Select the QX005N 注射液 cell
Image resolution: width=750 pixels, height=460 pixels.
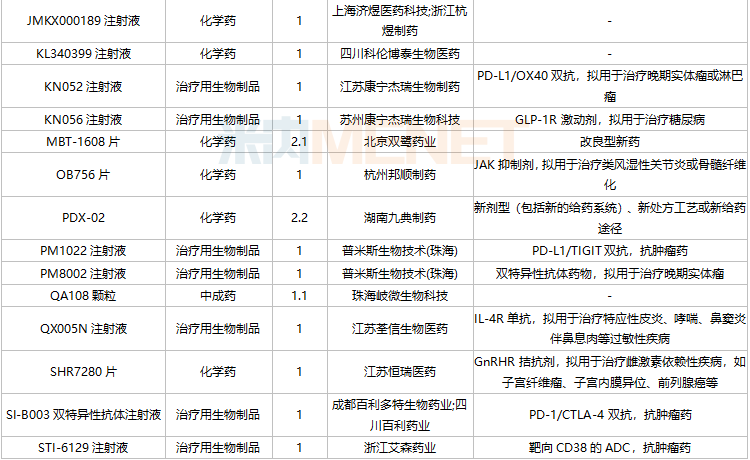tap(83, 329)
